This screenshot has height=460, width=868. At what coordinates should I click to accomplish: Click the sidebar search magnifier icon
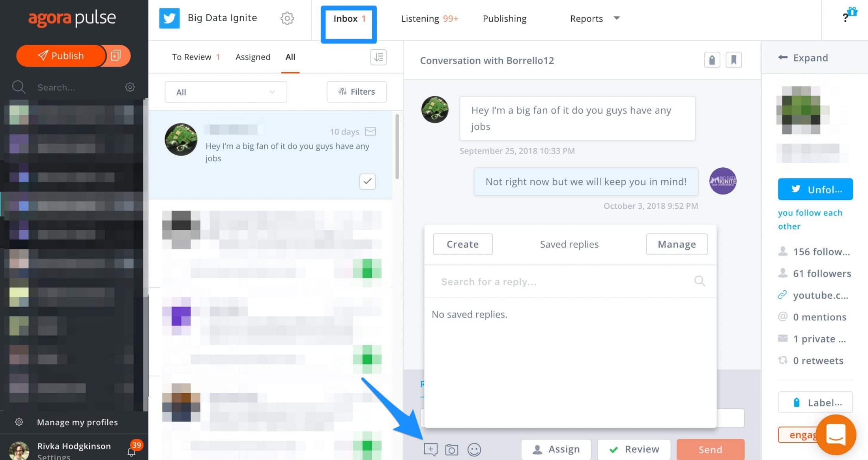tap(19, 87)
